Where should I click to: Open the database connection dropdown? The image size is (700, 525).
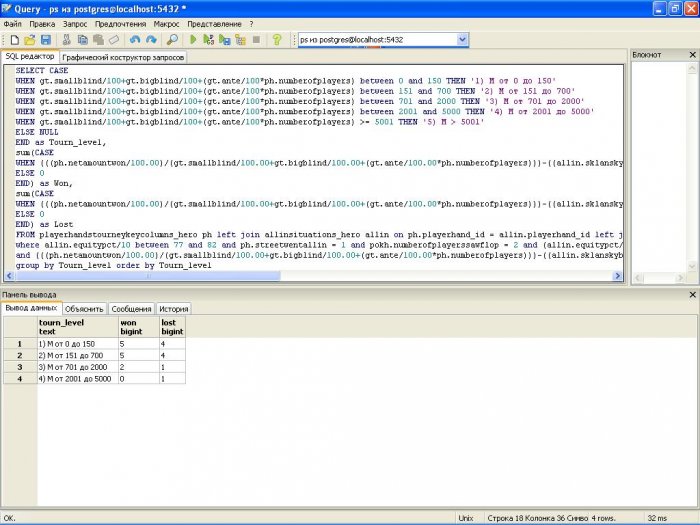(462, 40)
